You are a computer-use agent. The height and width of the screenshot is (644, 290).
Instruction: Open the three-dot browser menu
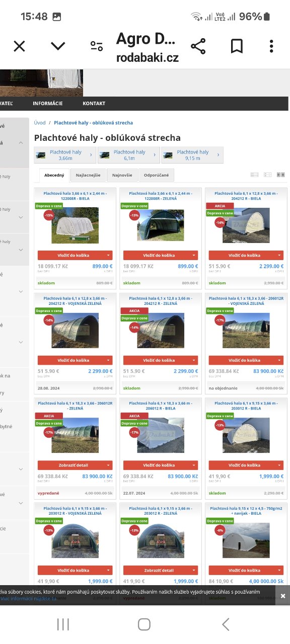point(271,46)
